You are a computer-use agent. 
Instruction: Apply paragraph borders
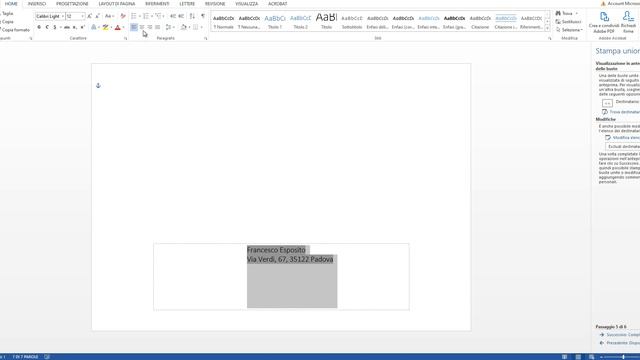196,27
